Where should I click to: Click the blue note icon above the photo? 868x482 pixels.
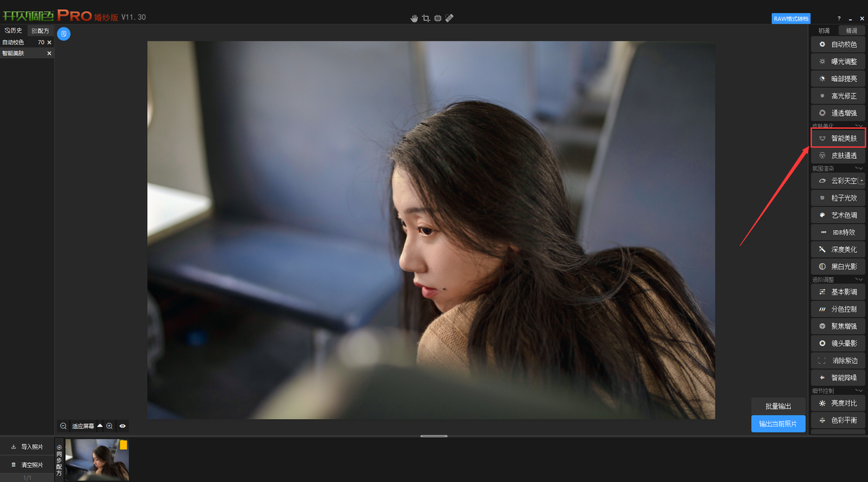pyautogui.click(x=64, y=34)
